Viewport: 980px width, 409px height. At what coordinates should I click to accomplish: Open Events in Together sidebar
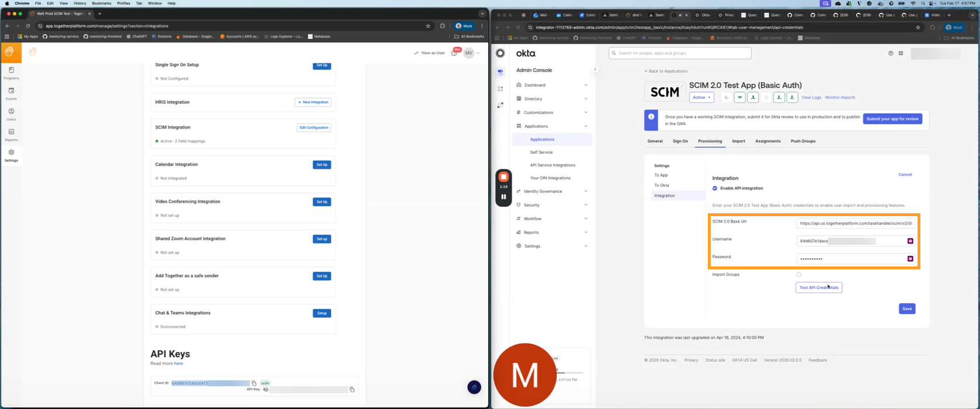point(11,93)
